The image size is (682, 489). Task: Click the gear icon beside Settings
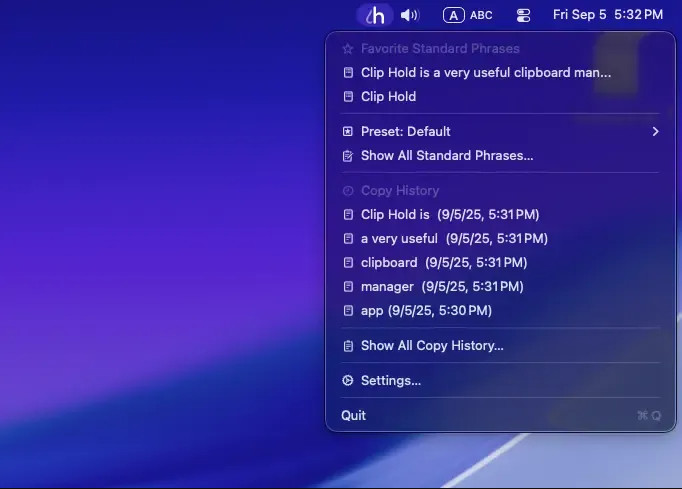(x=348, y=381)
